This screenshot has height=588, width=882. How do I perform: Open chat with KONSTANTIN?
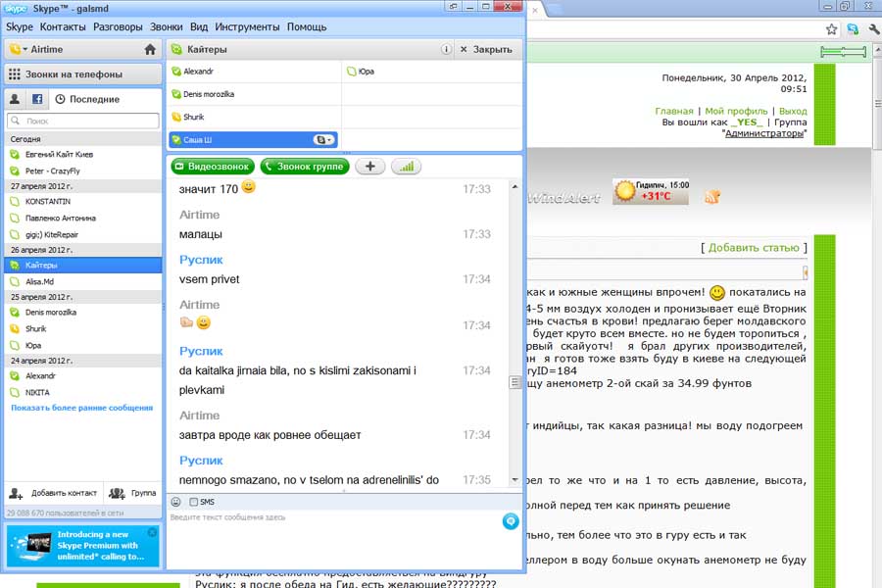tap(83, 202)
